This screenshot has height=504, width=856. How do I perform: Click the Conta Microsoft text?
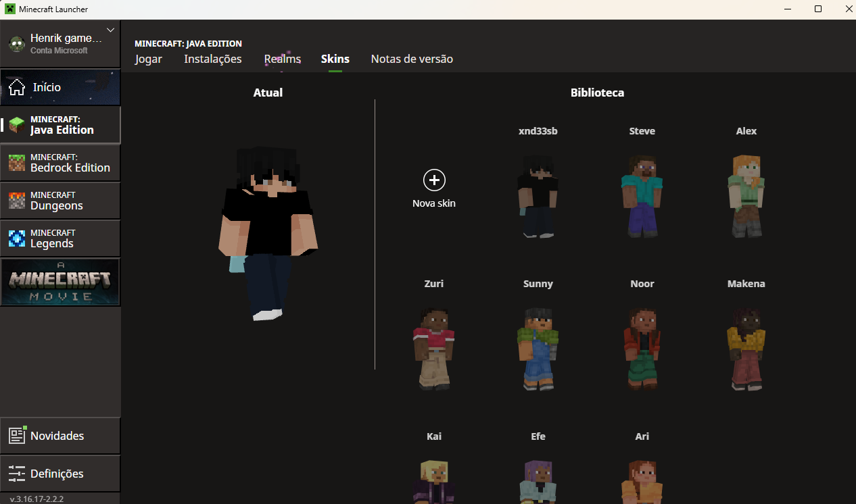59,51
